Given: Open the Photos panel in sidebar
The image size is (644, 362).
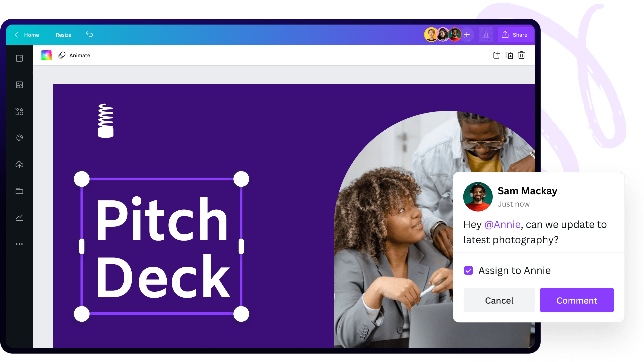Looking at the screenshot, I should (x=19, y=85).
